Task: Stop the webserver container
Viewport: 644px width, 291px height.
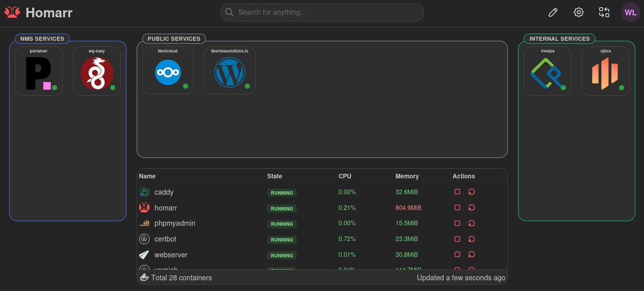Action: click(x=457, y=254)
